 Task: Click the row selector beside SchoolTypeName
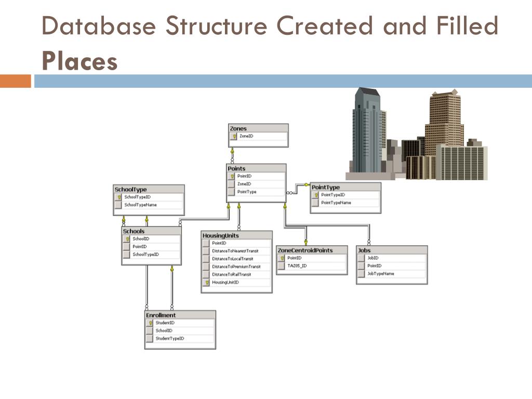pyautogui.click(x=118, y=205)
